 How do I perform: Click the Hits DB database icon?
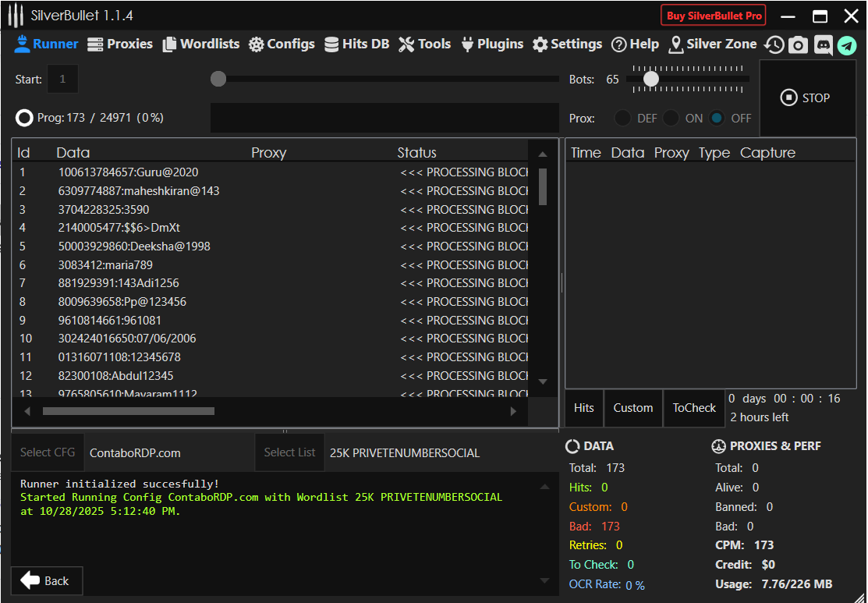331,44
